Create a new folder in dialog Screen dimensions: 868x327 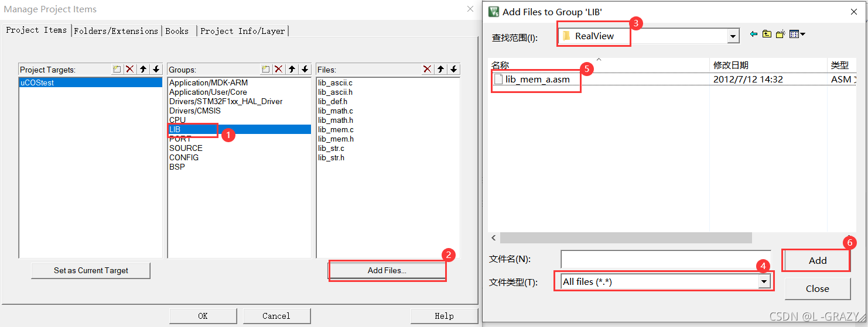tap(780, 35)
